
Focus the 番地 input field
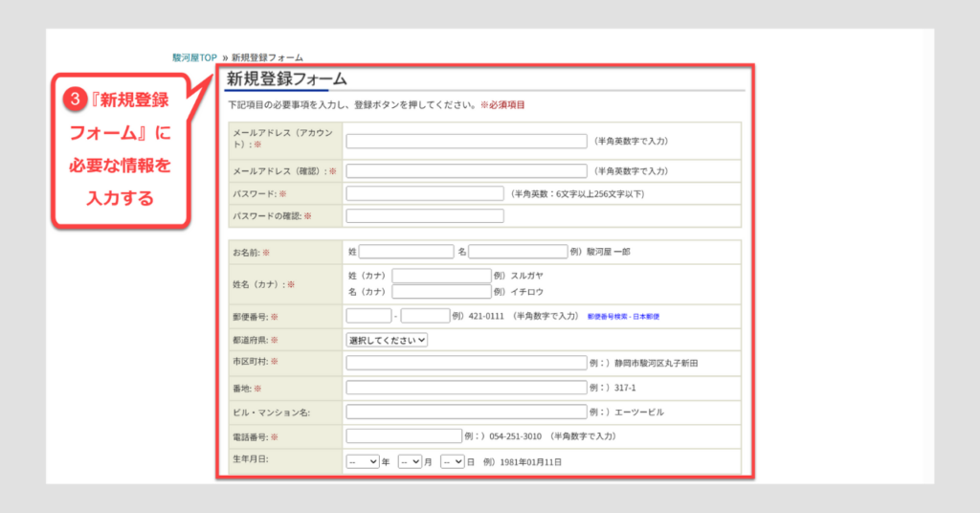click(x=466, y=388)
